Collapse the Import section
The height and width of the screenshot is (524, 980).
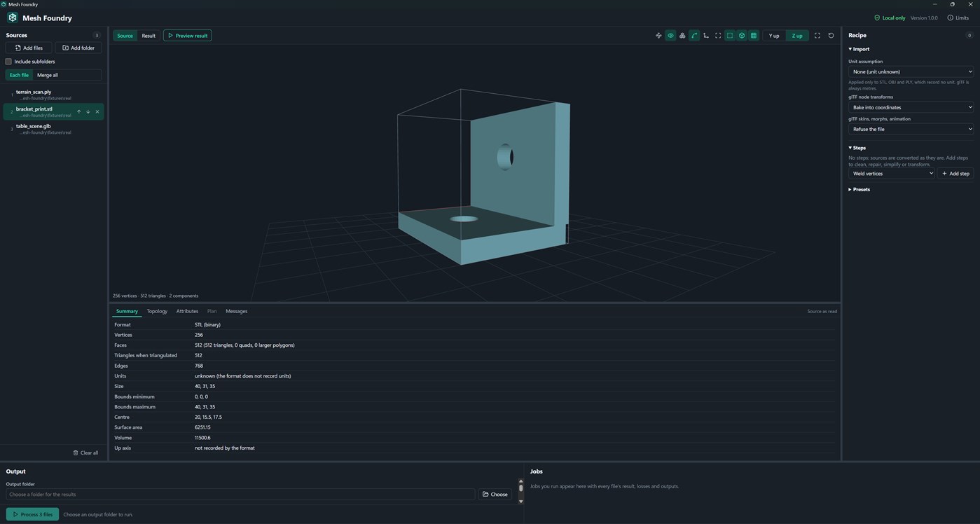pyautogui.click(x=859, y=49)
